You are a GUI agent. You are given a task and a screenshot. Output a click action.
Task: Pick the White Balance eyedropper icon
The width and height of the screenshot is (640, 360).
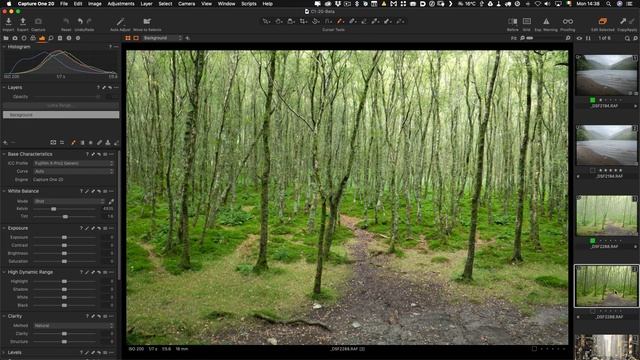(x=111, y=201)
